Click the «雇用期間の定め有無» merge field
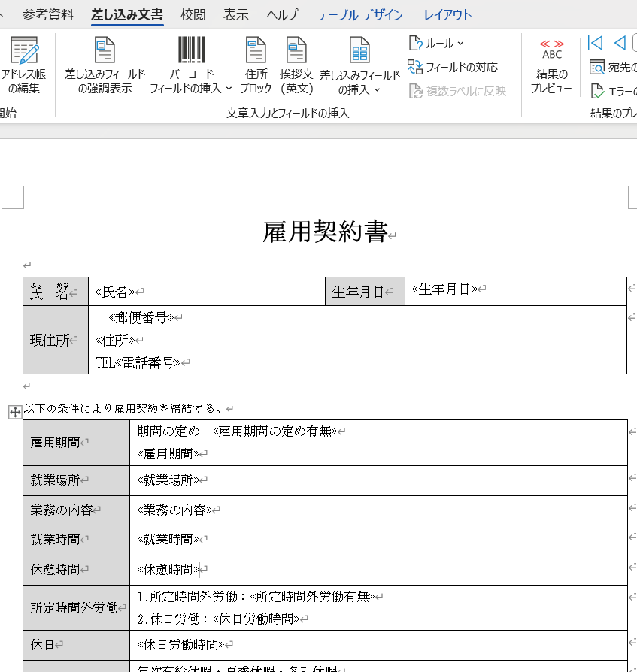This screenshot has height=672, width=637. 275,431
